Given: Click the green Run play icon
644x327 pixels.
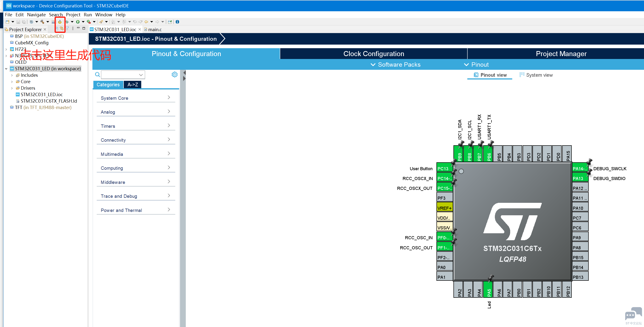Looking at the screenshot, I should point(78,22).
